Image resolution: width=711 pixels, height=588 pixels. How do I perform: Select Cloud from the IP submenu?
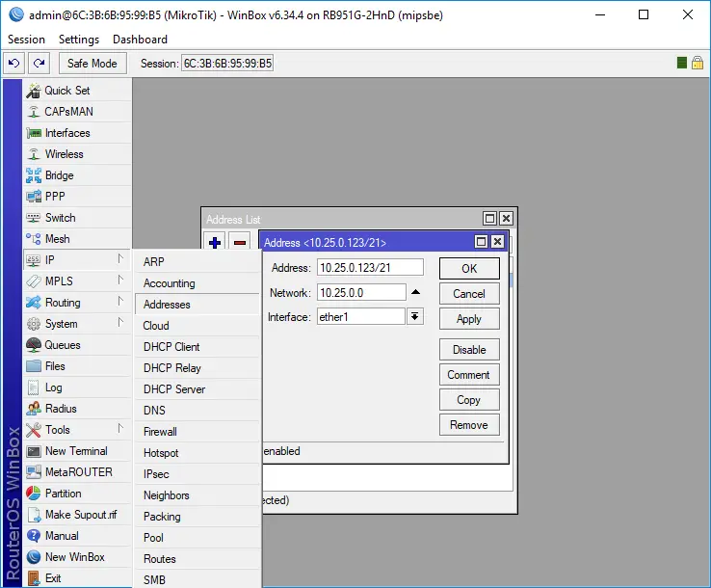click(197, 325)
